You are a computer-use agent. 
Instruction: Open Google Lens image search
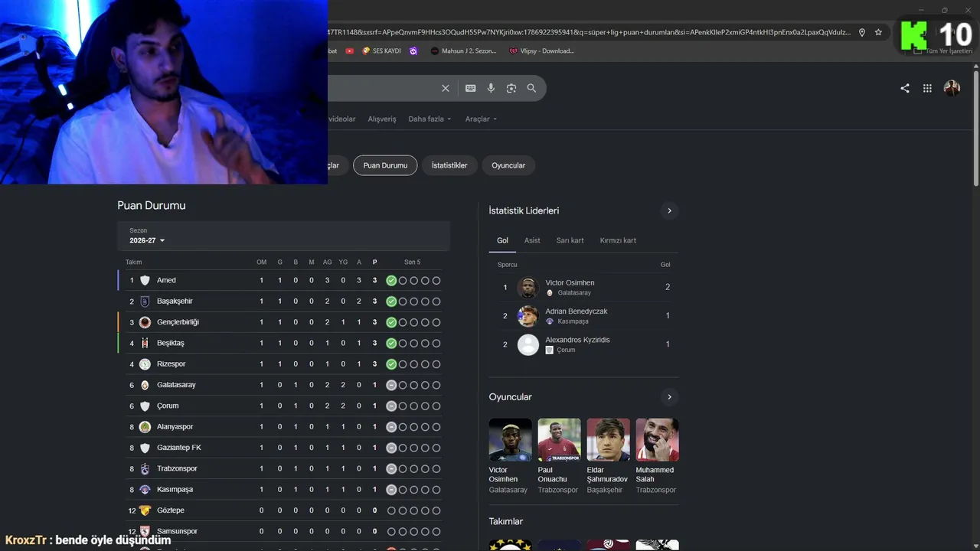tap(511, 88)
